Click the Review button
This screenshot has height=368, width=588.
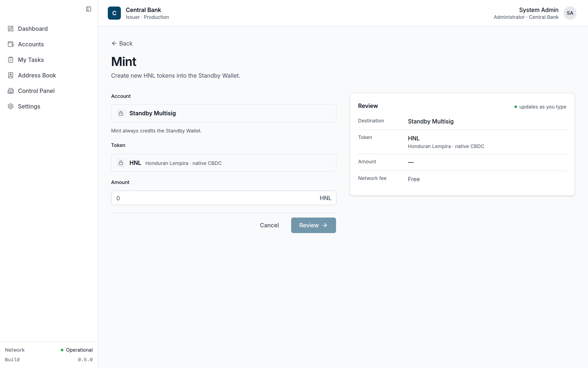tap(313, 225)
